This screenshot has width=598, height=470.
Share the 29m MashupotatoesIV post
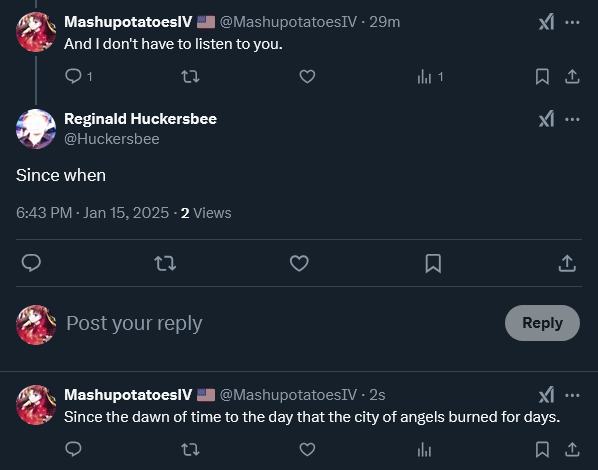[572, 77]
